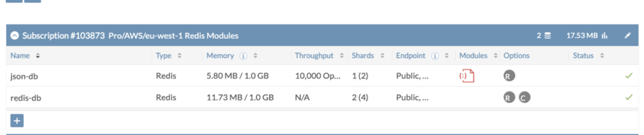Image resolution: width=644 pixels, height=135 pixels.
Task: Click the memory usage bar chart icon
Action: coord(604,36)
